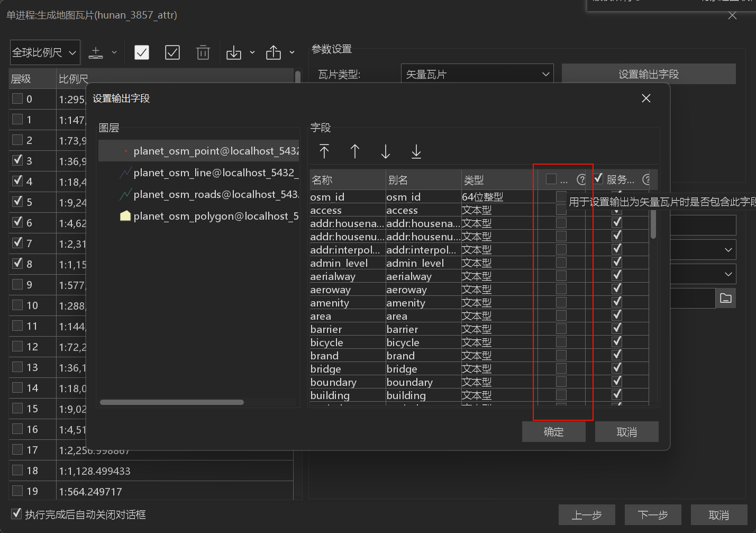The height and width of the screenshot is (533, 756).
Task: Click the move field up arrow
Action: click(x=355, y=152)
